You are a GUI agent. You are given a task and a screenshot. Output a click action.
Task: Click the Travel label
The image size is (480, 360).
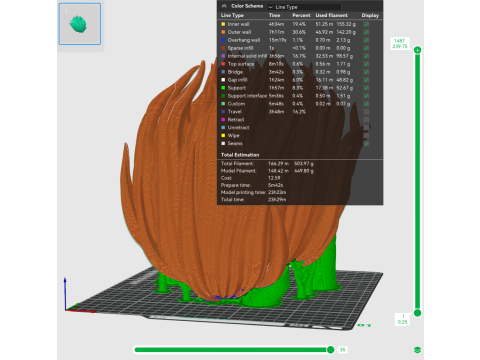tap(235, 112)
